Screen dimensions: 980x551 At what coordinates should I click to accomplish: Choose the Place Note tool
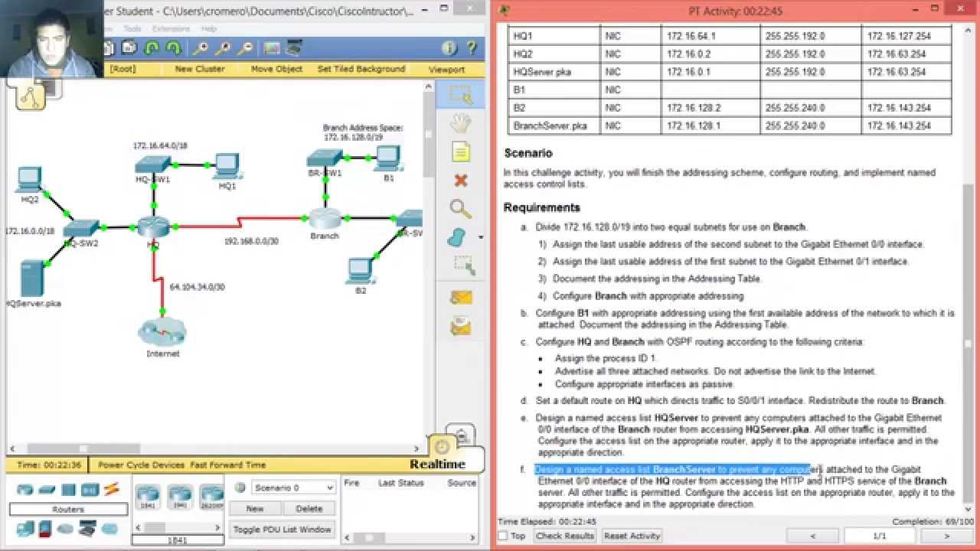click(x=460, y=152)
